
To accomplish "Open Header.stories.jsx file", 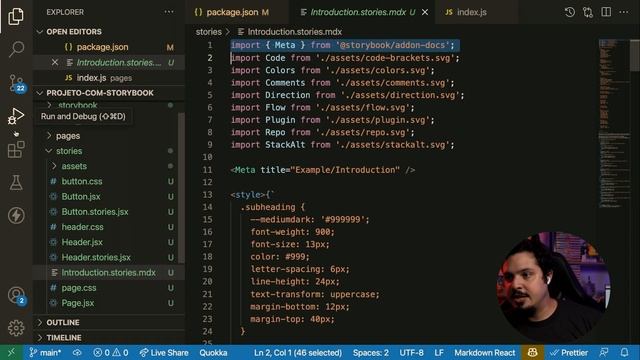I will coord(96,258).
